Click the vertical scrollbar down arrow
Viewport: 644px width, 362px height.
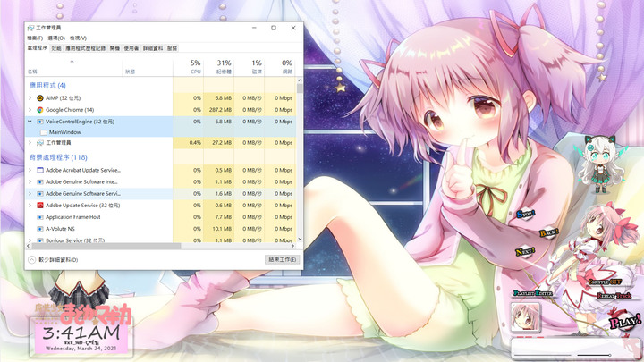click(300, 239)
